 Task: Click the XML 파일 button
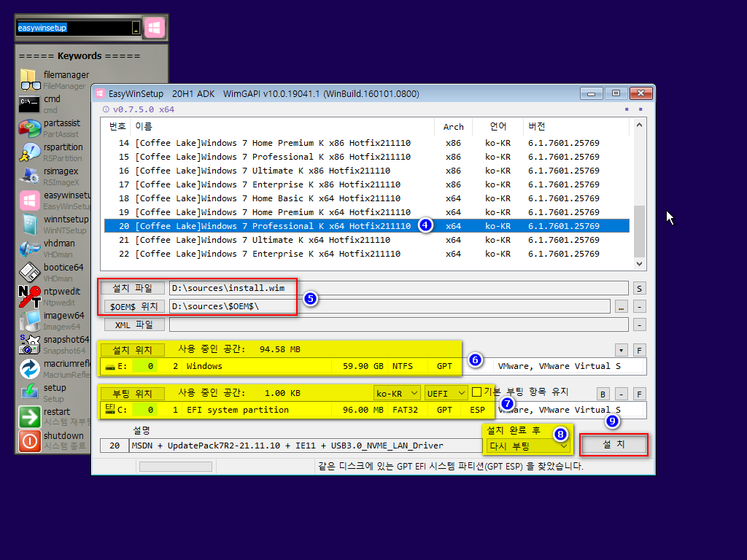pyautogui.click(x=134, y=324)
